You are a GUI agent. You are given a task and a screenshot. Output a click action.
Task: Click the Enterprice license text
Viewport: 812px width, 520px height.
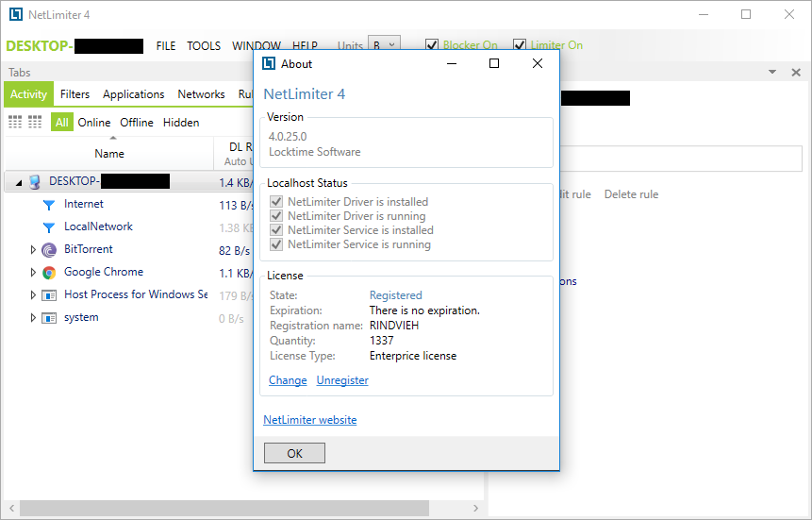[413, 356]
